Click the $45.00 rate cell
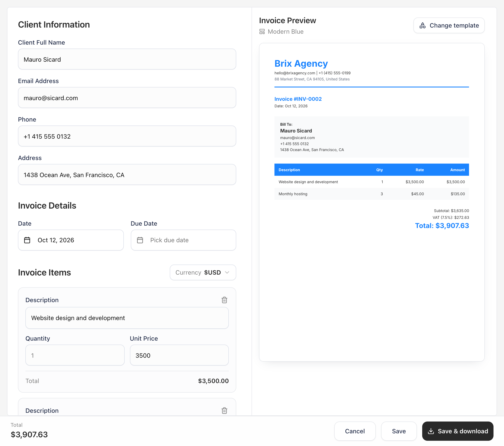 coord(417,194)
